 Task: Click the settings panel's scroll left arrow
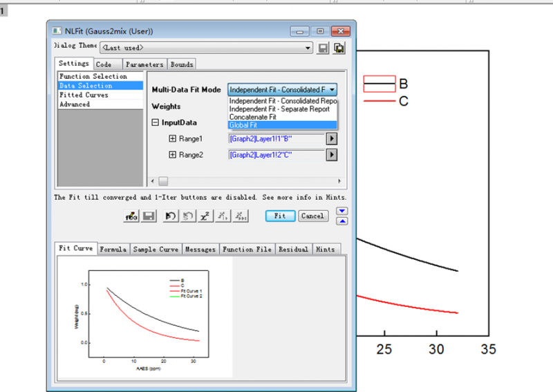click(152, 181)
